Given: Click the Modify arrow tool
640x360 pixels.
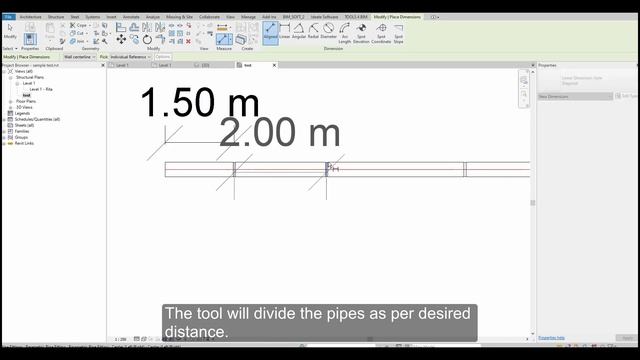Looking at the screenshot, I should [10, 31].
